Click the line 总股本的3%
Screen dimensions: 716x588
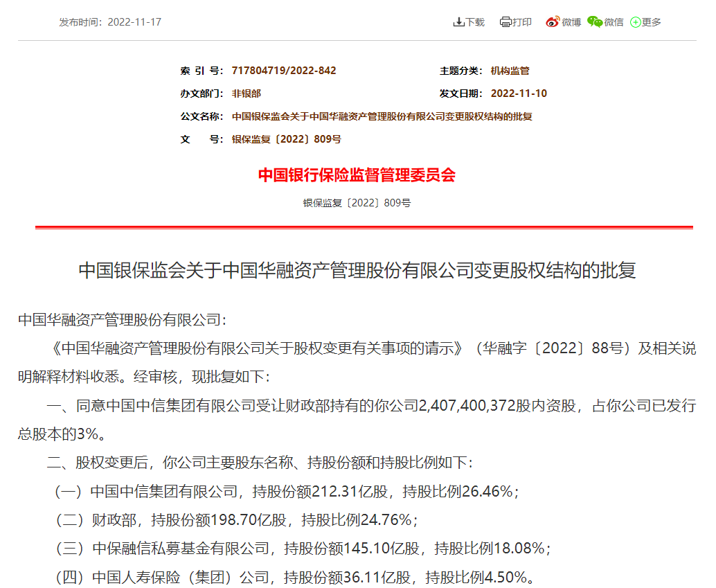(62, 434)
